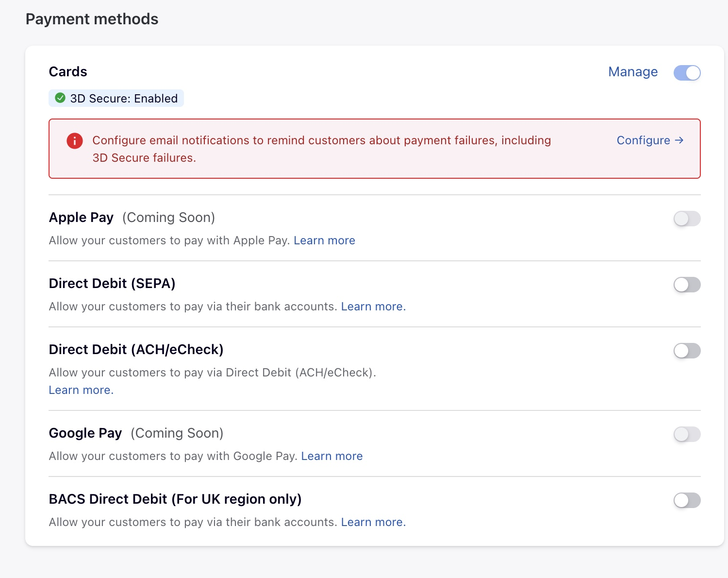Click BACS Direct Debit (For UK region only) title

click(x=175, y=499)
